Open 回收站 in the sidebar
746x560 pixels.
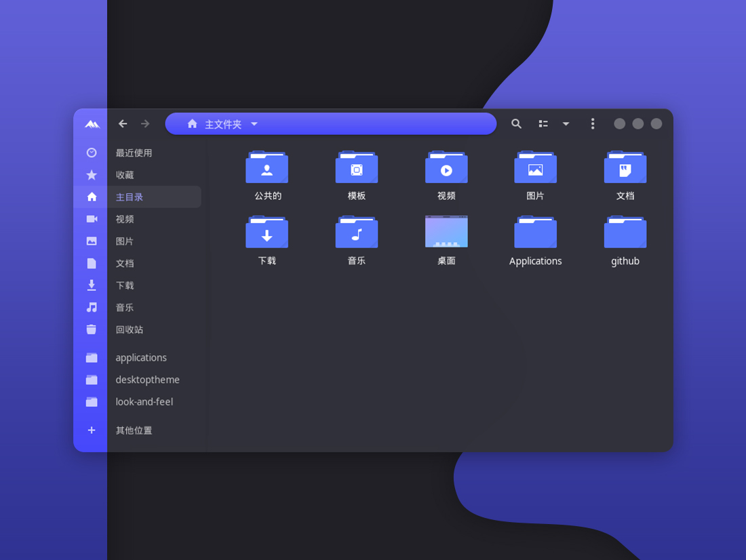click(130, 329)
